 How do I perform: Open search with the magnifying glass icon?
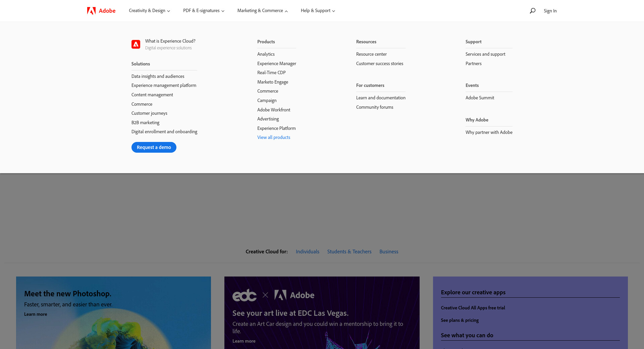coord(532,11)
